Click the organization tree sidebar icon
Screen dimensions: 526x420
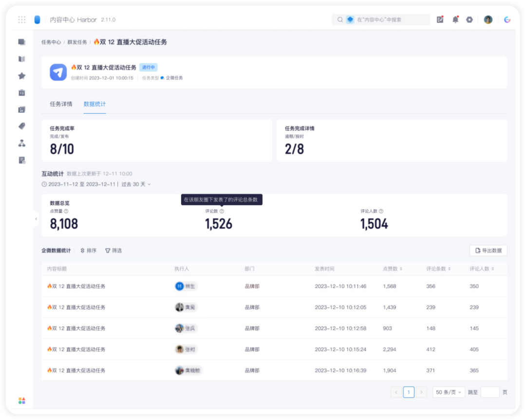pos(22,143)
